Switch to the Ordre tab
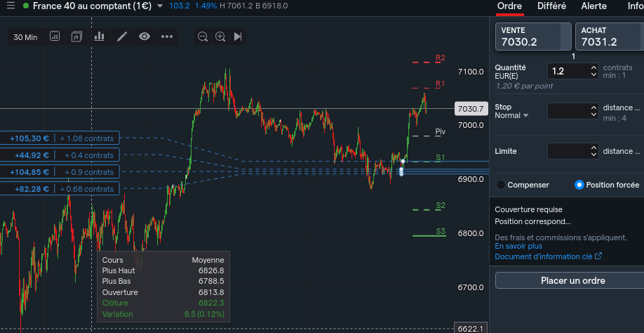The image size is (644, 333). 509,6
